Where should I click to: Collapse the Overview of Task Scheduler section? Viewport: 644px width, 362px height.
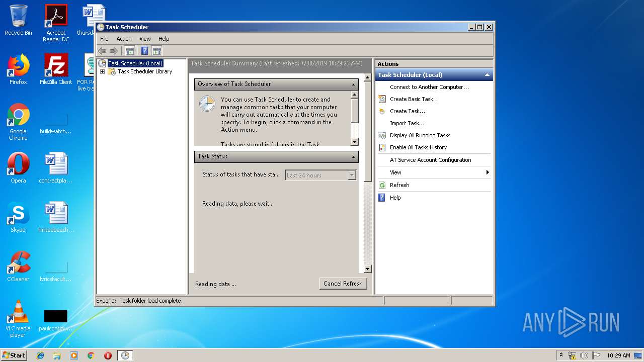click(x=354, y=84)
